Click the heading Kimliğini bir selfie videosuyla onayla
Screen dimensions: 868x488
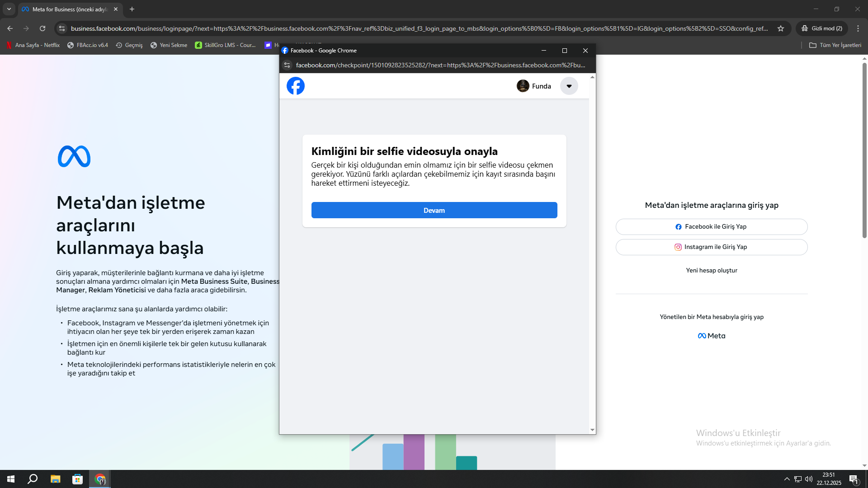pos(405,151)
